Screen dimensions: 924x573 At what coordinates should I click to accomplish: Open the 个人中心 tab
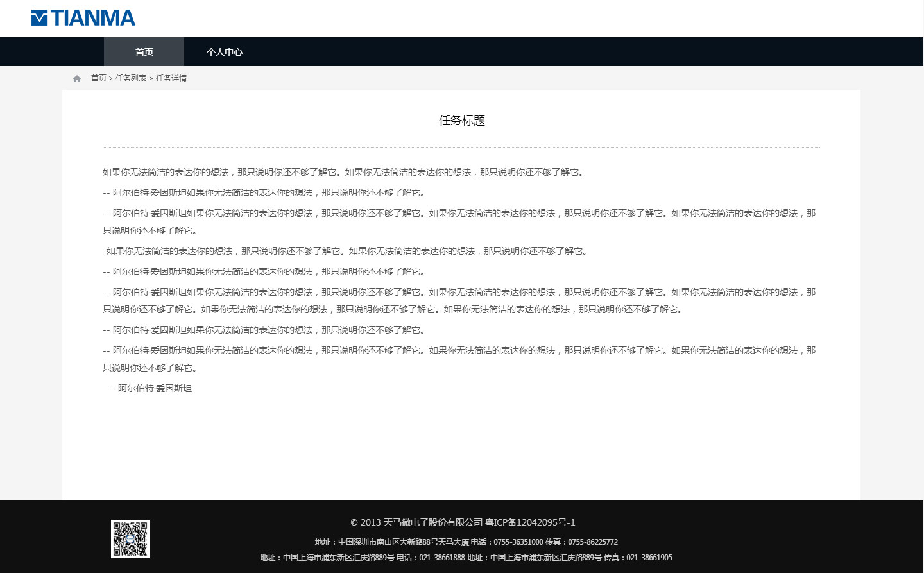225,52
